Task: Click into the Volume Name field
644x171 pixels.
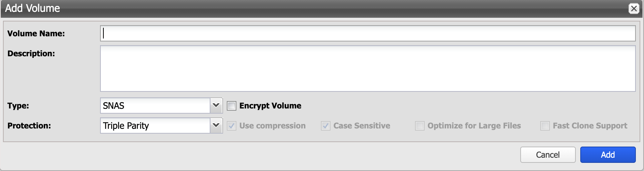Action: click(368, 33)
